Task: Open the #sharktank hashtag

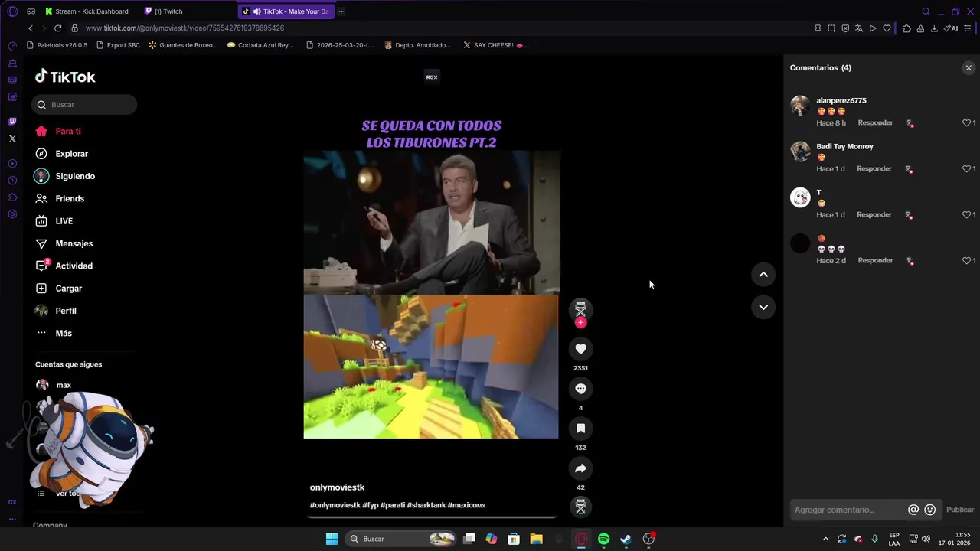Action: pos(426,505)
